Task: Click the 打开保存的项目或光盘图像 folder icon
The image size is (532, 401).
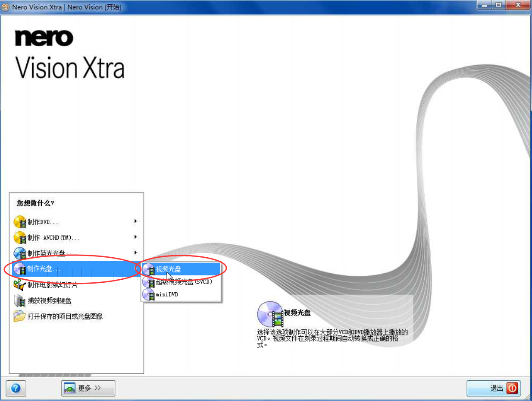Action: tap(20, 316)
